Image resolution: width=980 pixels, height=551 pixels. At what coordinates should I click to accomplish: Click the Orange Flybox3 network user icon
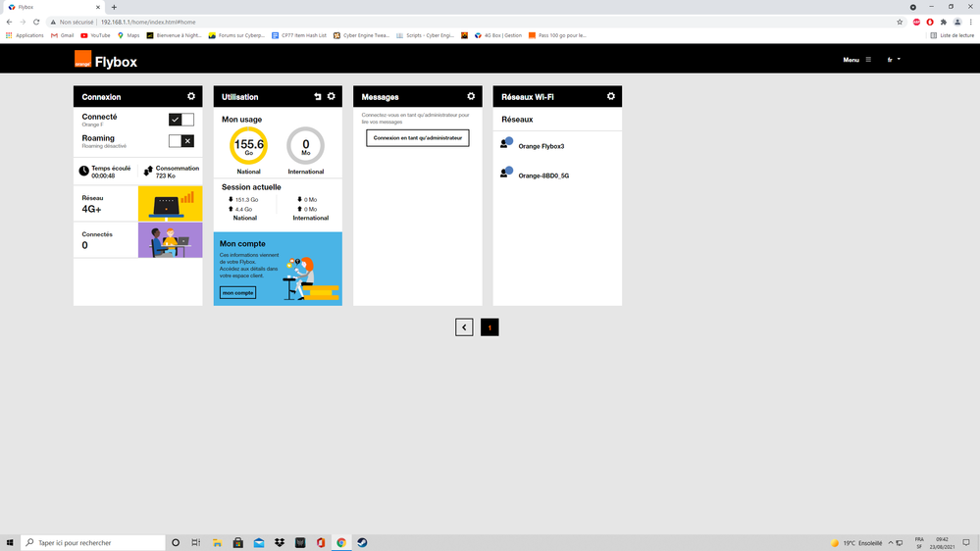coord(506,143)
